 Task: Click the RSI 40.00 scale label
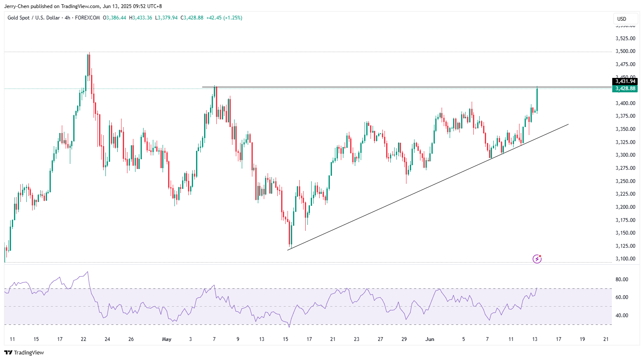point(622,316)
